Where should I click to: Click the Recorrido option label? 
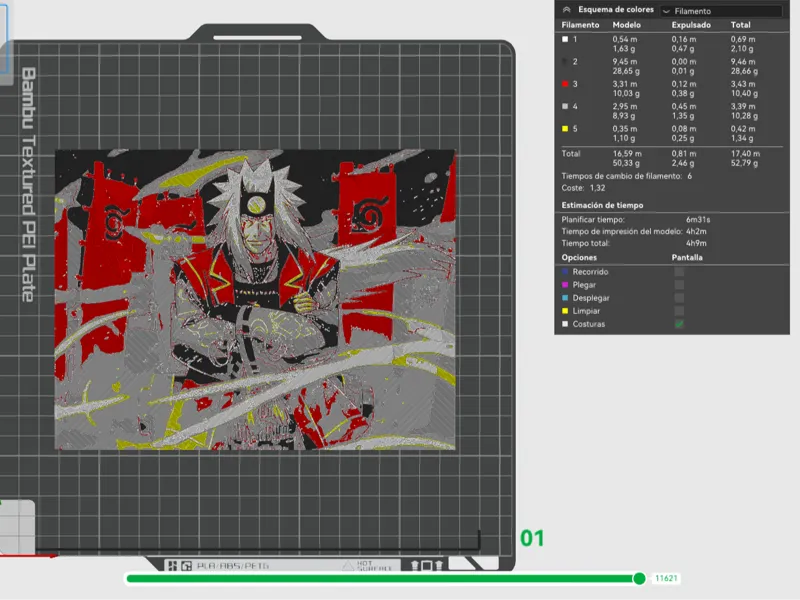click(590, 272)
